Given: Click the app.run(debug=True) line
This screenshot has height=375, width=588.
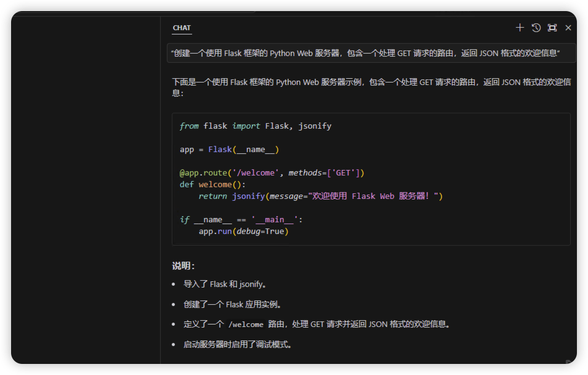Looking at the screenshot, I should pos(244,232).
